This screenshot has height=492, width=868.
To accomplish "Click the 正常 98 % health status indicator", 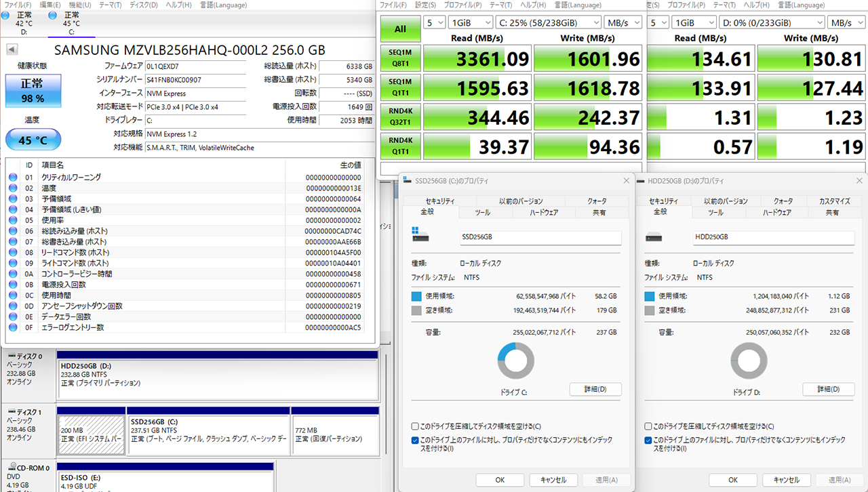I will tap(31, 90).
